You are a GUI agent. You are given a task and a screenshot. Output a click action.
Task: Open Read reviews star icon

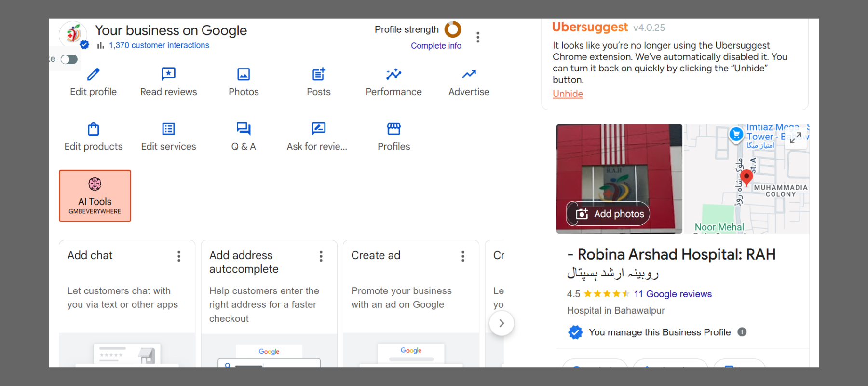[168, 74]
